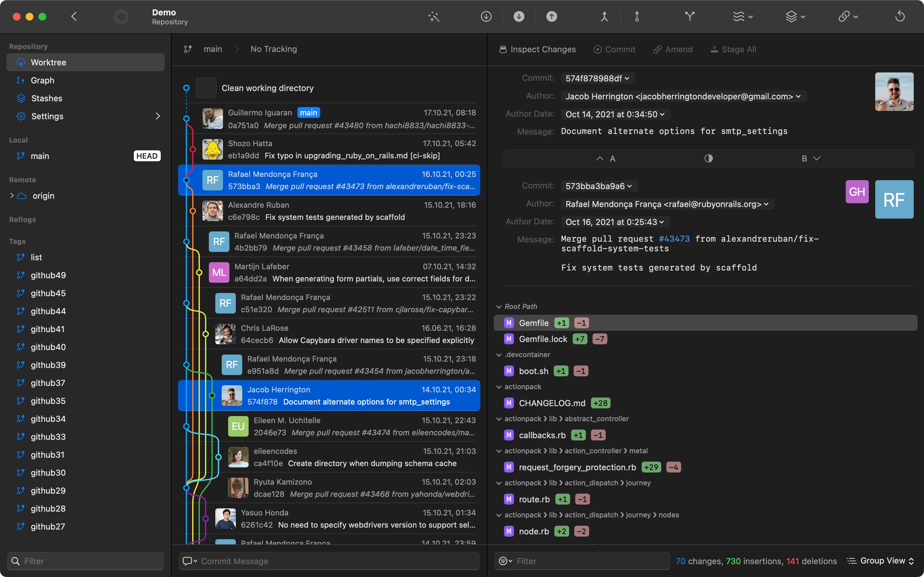Image resolution: width=924 pixels, height=577 pixels.
Task: Click the Merge toolbar icon
Action: pyautogui.click(x=604, y=16)
